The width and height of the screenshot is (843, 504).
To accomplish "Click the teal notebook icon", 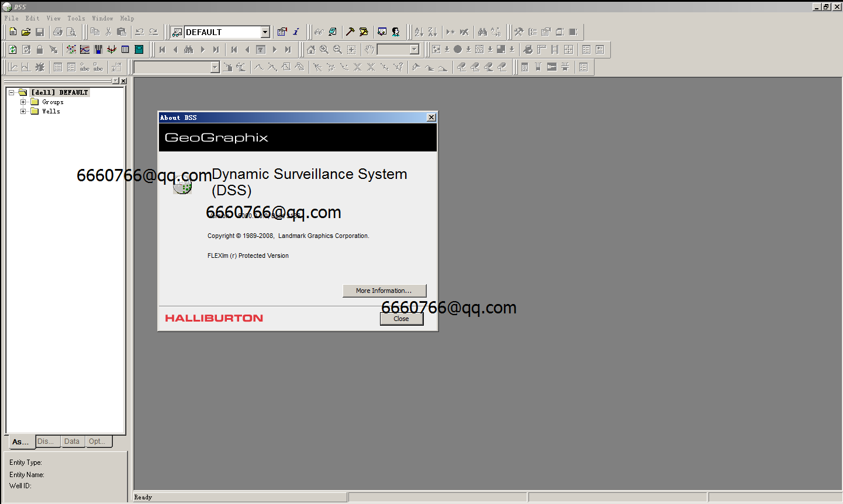I will (139, 50).
